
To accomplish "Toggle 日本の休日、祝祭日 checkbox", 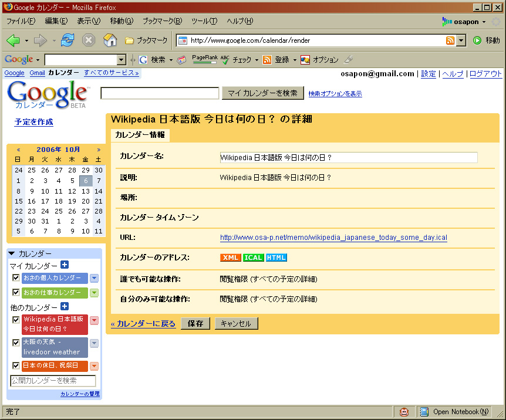I will (16, 365).
